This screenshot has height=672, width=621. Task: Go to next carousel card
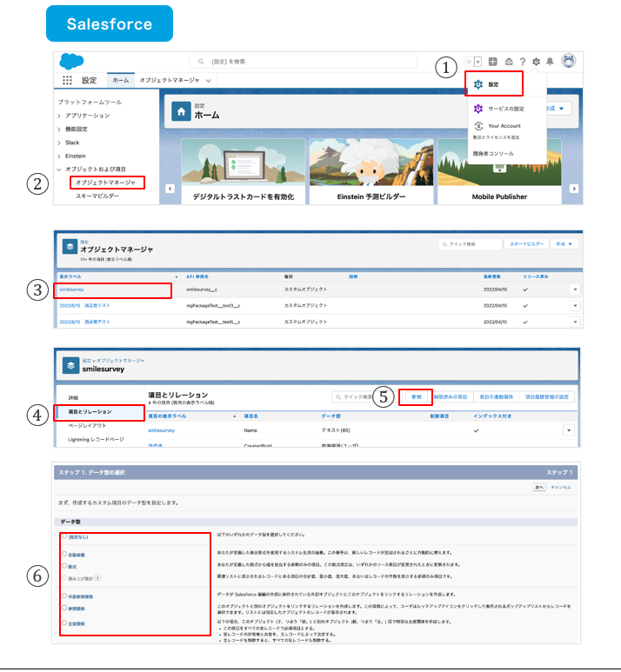tap(574, 189)
